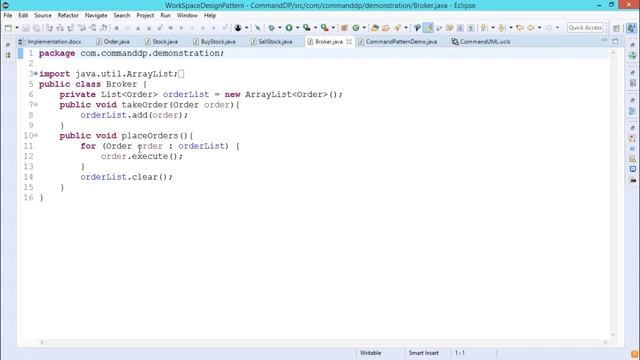Click the Previous Annotation icon
Image resolution: width=640 pixels, height=360 pixels.
tap(502, 28)
